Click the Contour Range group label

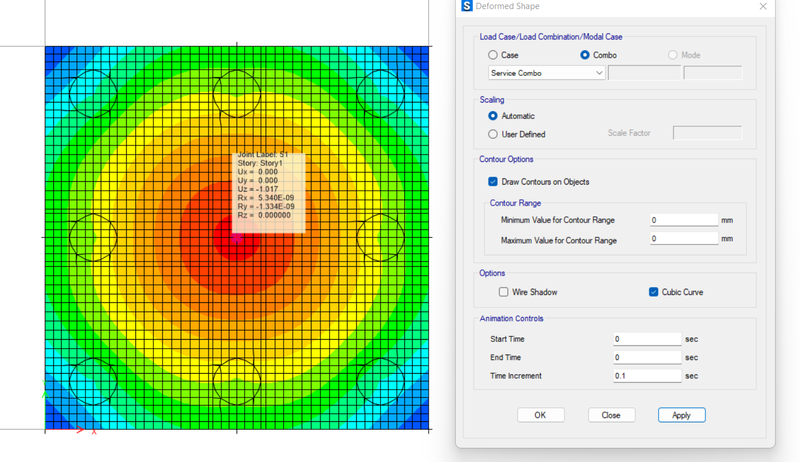(515, 203)
